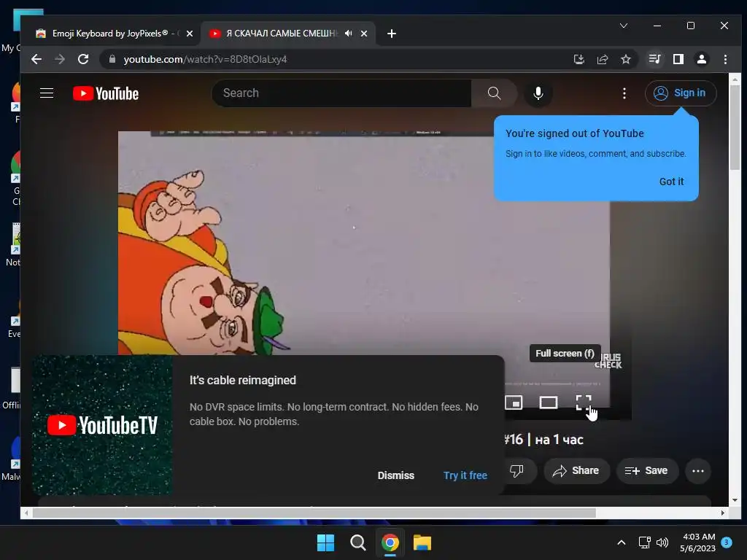The image size is (747, 560).
Task: Save the video to playlist
Action: click(646, 470)
